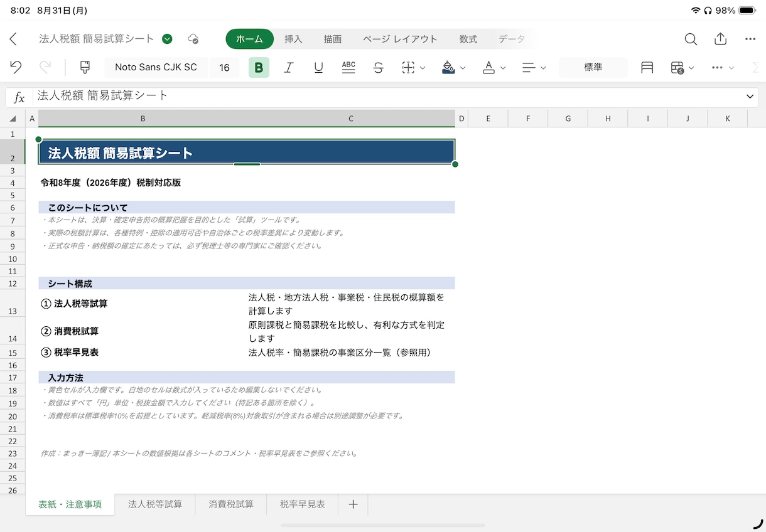Select the シート構成 header cell

click(247, 284)
